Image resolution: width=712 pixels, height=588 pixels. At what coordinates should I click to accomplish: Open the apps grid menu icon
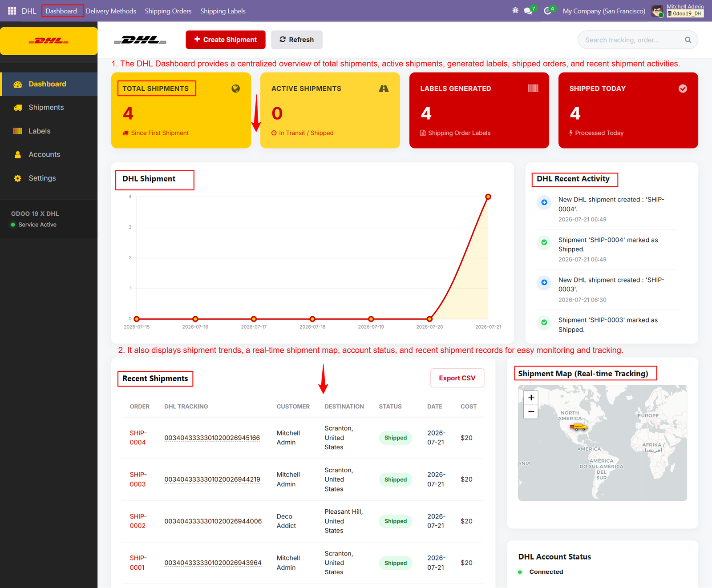(12, 11)
